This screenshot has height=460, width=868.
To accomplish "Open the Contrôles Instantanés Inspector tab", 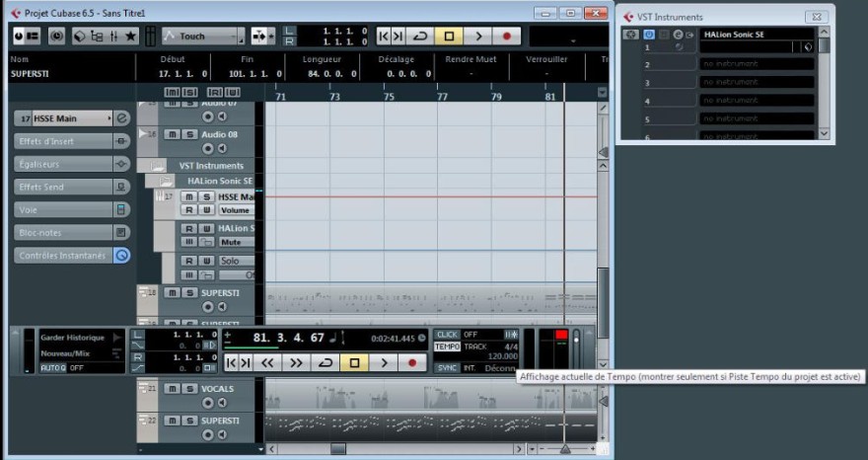I will (63, 256).
